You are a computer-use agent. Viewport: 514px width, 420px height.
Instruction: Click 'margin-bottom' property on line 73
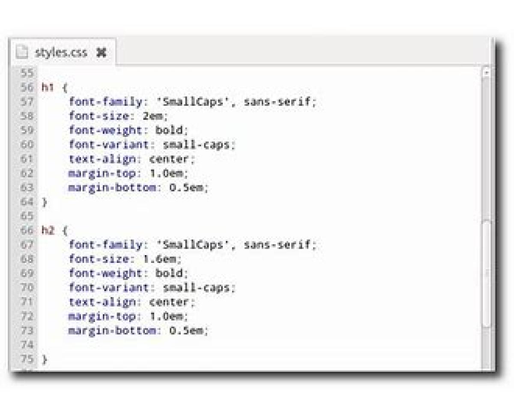coord(112,331)
